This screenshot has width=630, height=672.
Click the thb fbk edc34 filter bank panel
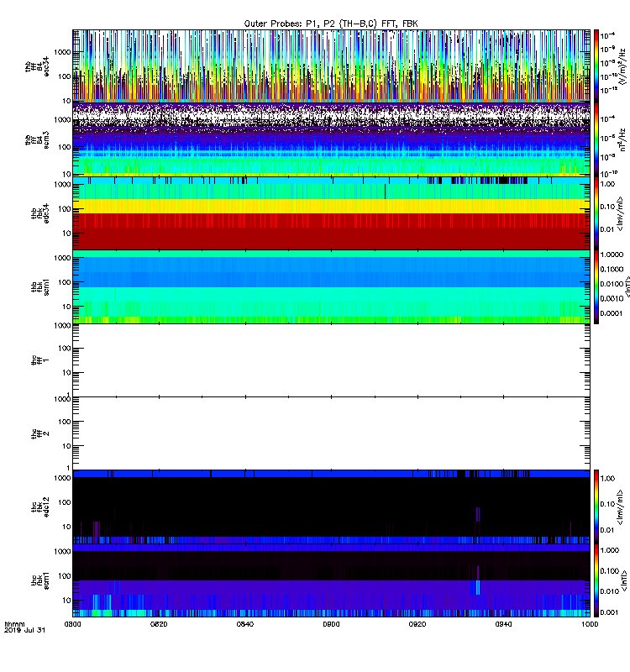331,213
